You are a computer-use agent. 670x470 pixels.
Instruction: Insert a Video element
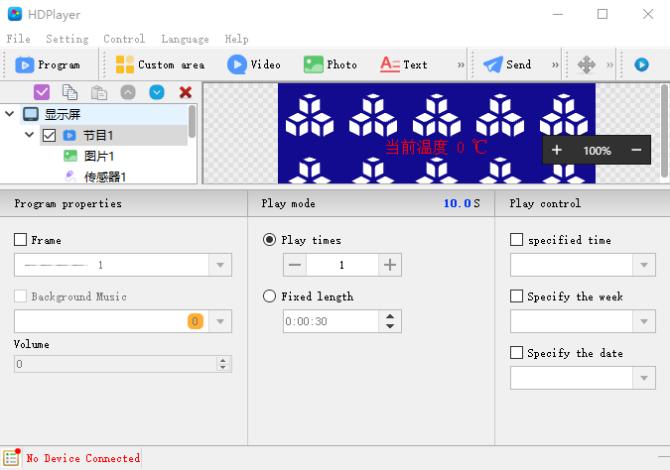[x=254, y=65]
